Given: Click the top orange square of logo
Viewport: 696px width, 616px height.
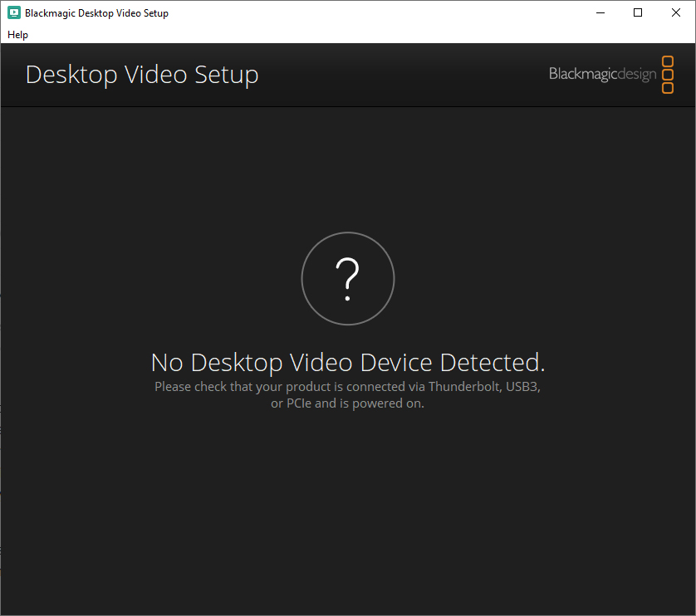Looking at the screenshot, I should (x=668, y=61).
